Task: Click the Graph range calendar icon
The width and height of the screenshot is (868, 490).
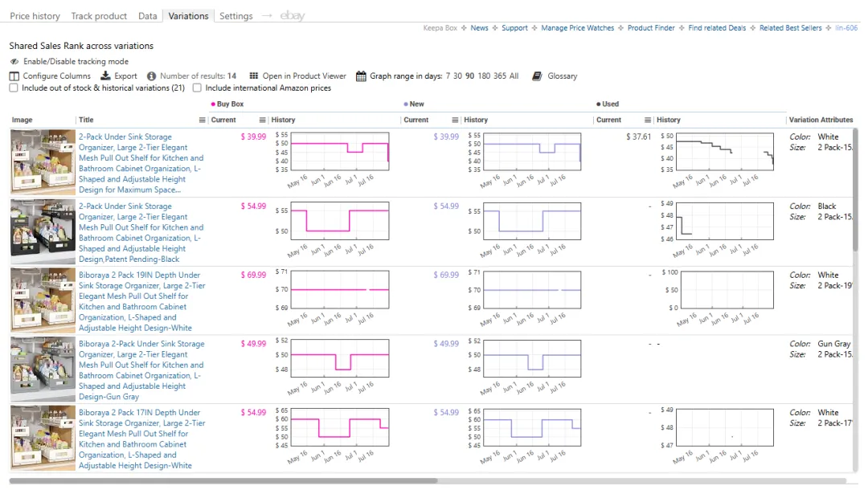Action: [x=361, y=76]
